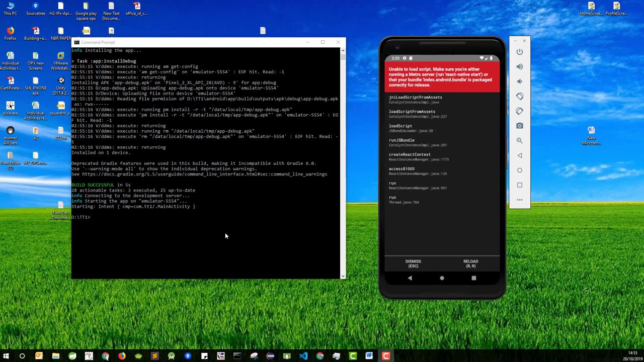Switch to Command Prompt taskbar icon

tap(237, 356)
